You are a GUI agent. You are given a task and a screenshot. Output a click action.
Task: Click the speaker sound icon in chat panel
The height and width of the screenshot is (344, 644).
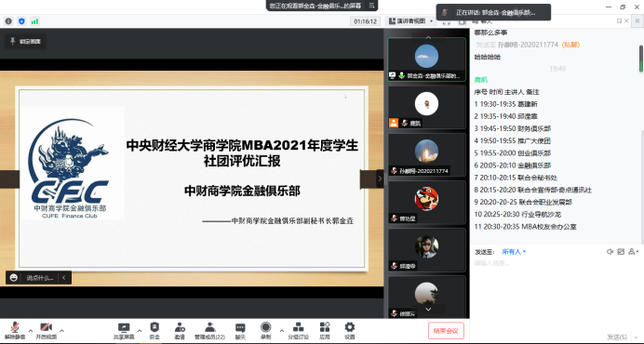(610, 252)
